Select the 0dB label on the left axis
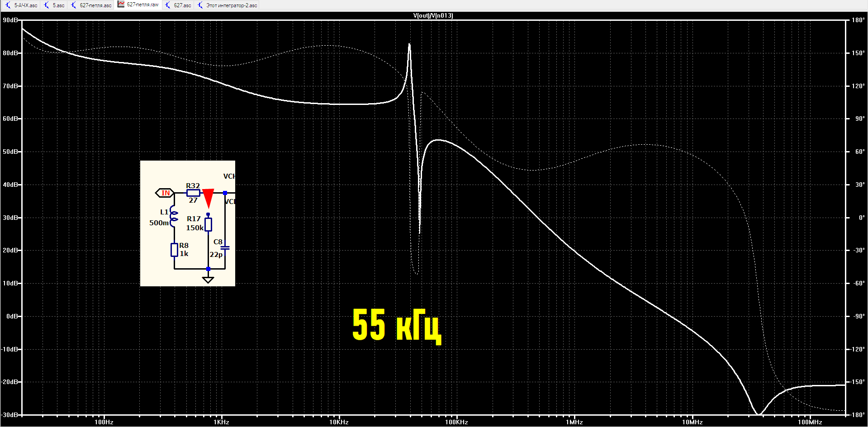Viewport: 868px width, 427px height. (x=12, y=316)
